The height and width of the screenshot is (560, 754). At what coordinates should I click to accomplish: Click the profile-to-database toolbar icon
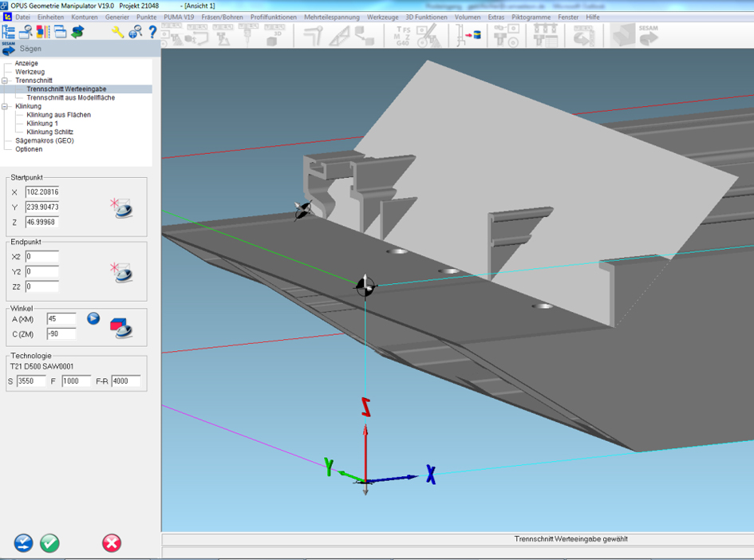tap(468, 35)
